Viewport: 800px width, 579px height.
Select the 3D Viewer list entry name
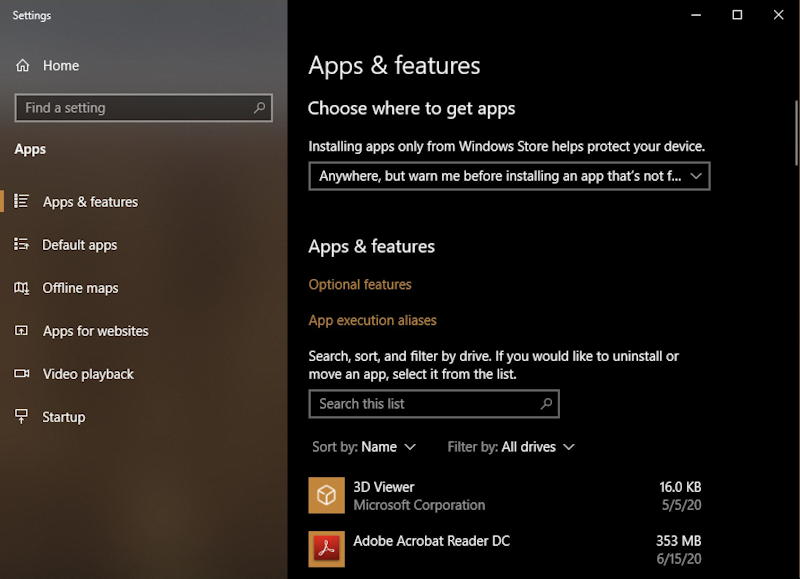(384, 487)
